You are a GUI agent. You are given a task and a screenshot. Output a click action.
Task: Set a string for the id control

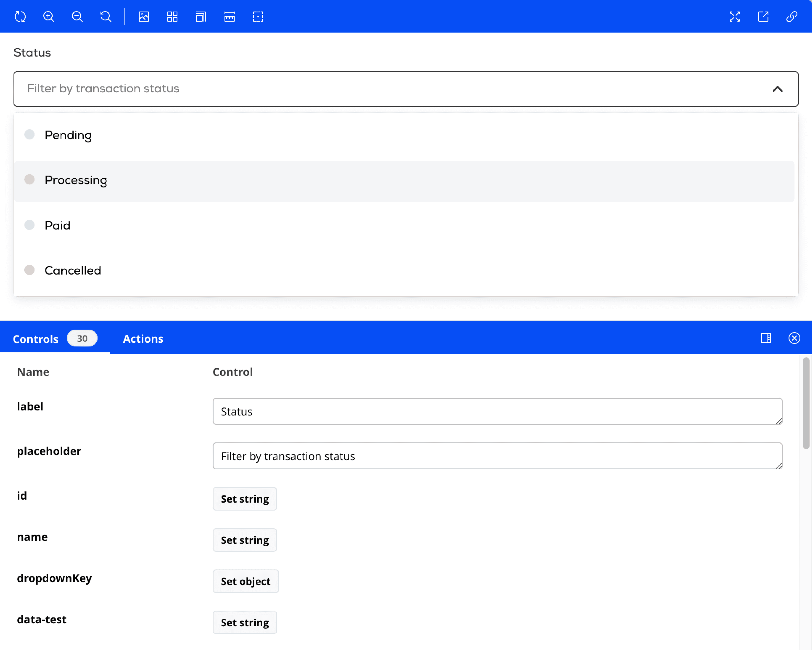pos(244,499)
